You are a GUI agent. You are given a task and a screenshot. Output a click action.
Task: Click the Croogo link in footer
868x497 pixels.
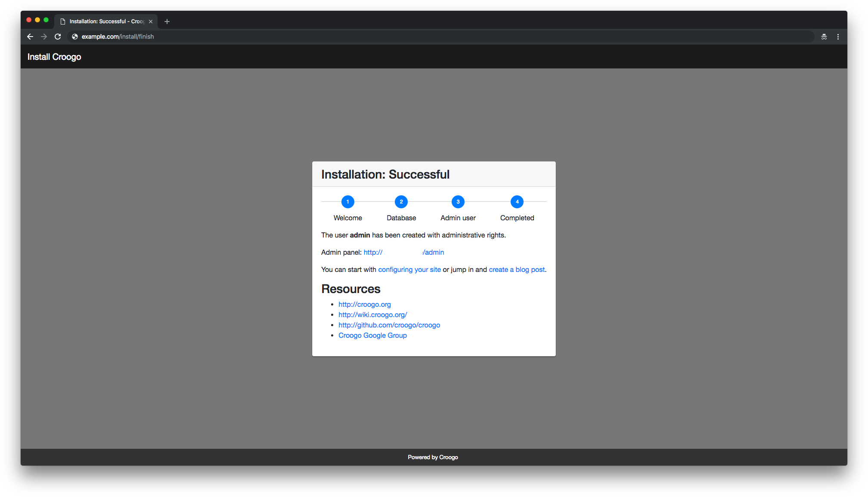click(449, 457)
